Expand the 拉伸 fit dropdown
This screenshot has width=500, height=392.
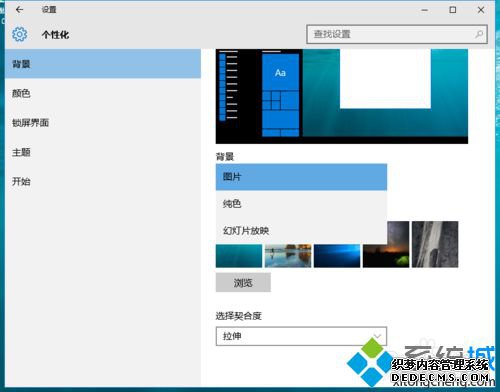(301, 336)
